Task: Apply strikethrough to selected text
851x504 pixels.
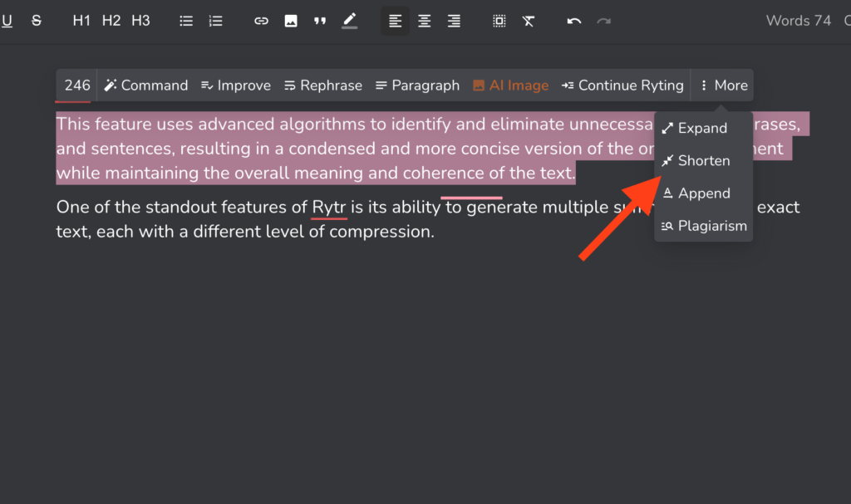Action: pyautogui.click(x=37, y=20)
